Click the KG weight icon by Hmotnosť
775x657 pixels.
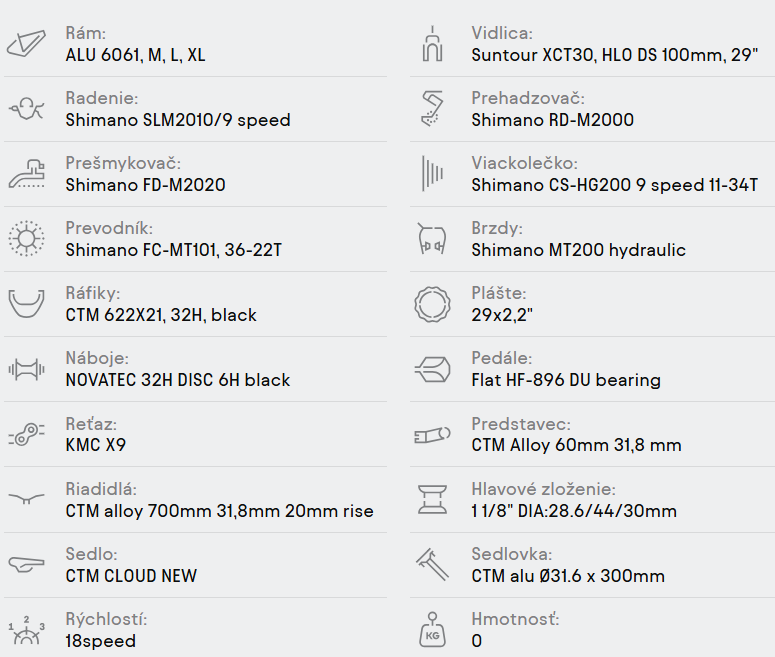[x=433, y=630]
